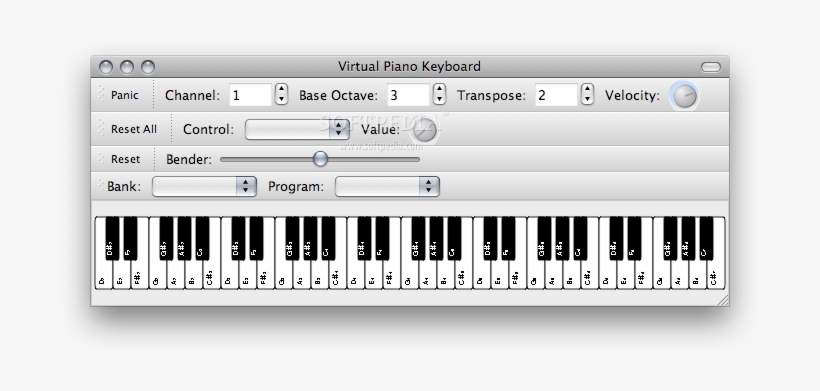
Task: Play the G#6 black key
Action: 670,238
